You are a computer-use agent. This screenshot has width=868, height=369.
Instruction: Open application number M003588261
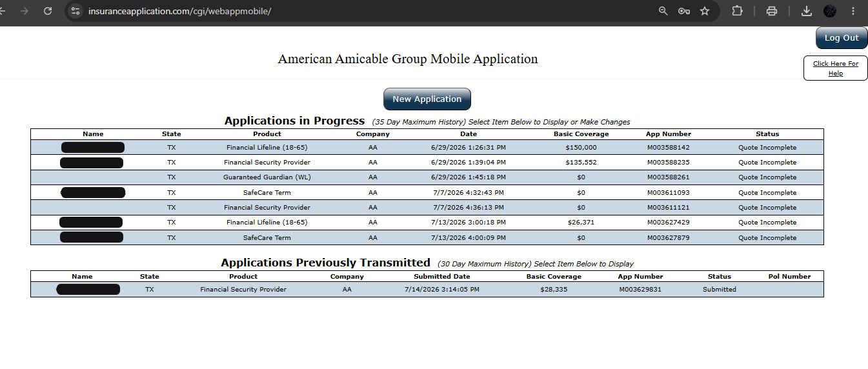pyautogui.click(x=668, y=177)
